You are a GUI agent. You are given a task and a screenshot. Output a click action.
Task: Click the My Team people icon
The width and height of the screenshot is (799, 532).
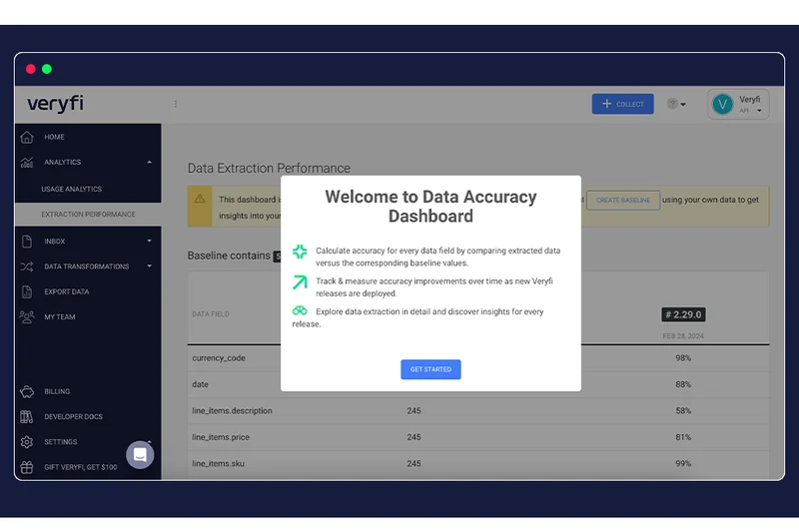click(27, 317)
